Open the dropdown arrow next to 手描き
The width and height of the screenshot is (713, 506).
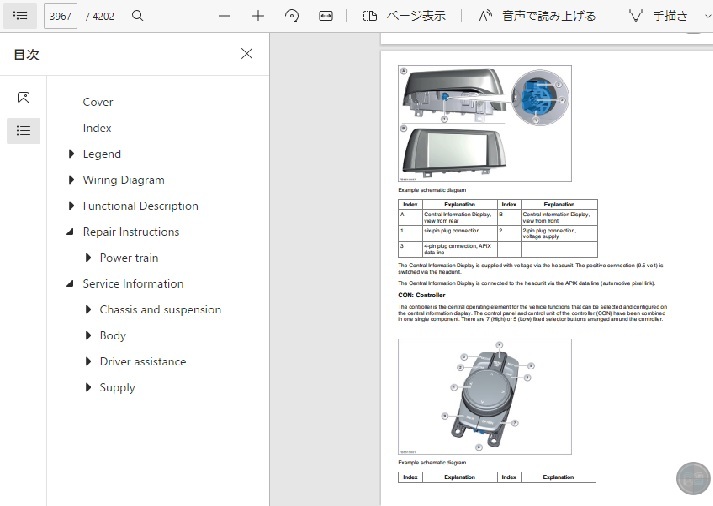pos(708,16)
